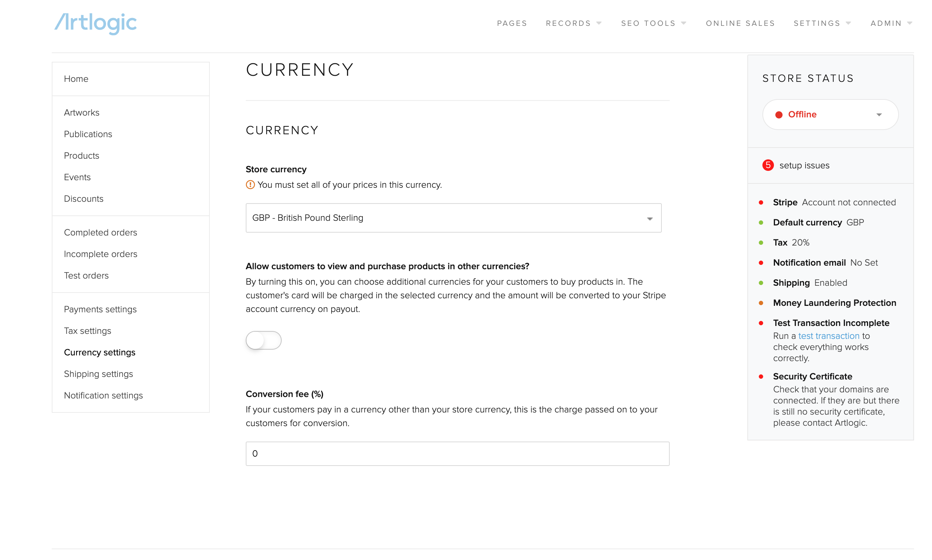Go to Incomplete orders in the sidebar

click(101, 254)
